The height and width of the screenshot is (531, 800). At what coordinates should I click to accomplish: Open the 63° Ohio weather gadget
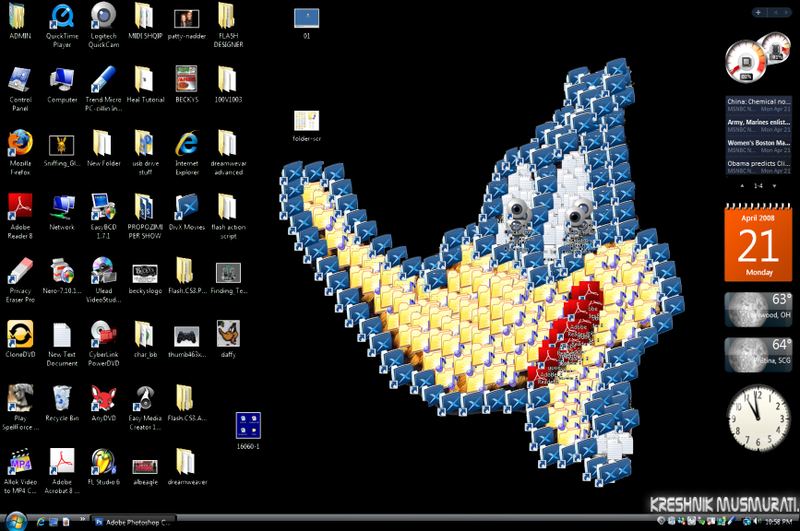(x=758, y=309)
